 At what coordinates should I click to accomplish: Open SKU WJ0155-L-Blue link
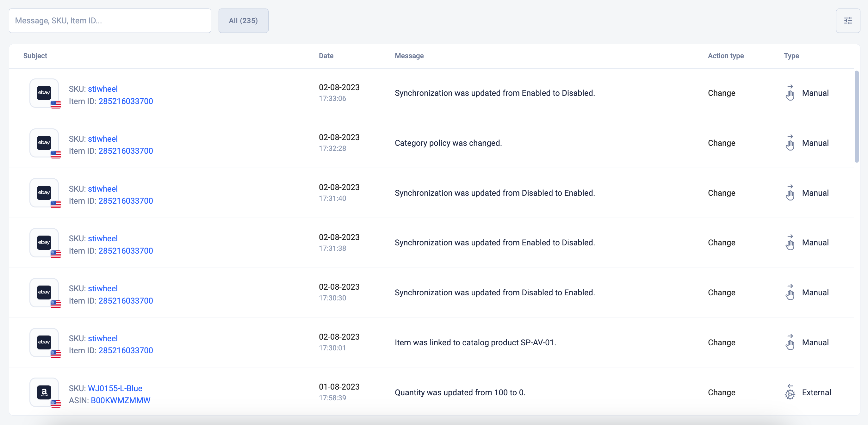[x=115, y=388]
